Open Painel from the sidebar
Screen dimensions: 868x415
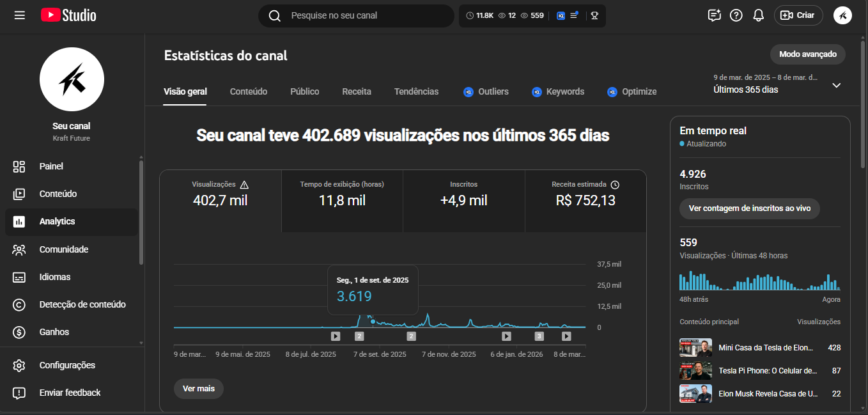point(72,166)
